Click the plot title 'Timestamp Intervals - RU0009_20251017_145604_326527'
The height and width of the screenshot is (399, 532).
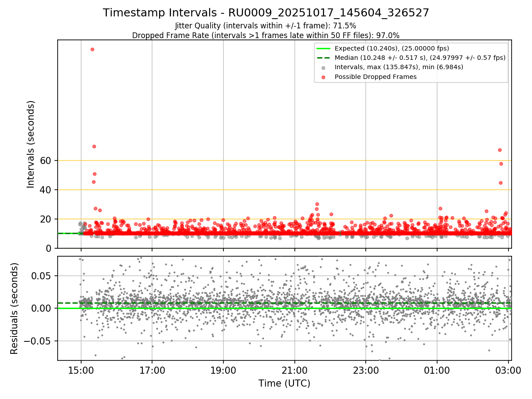266,13
